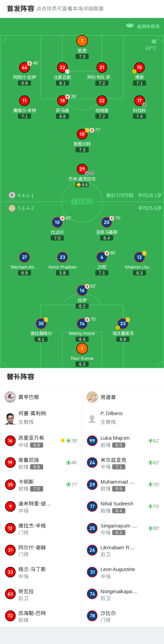Tap player 32 比斯瓦斯 jersey icon
164x644 pixels.
[x=62, y=67]
